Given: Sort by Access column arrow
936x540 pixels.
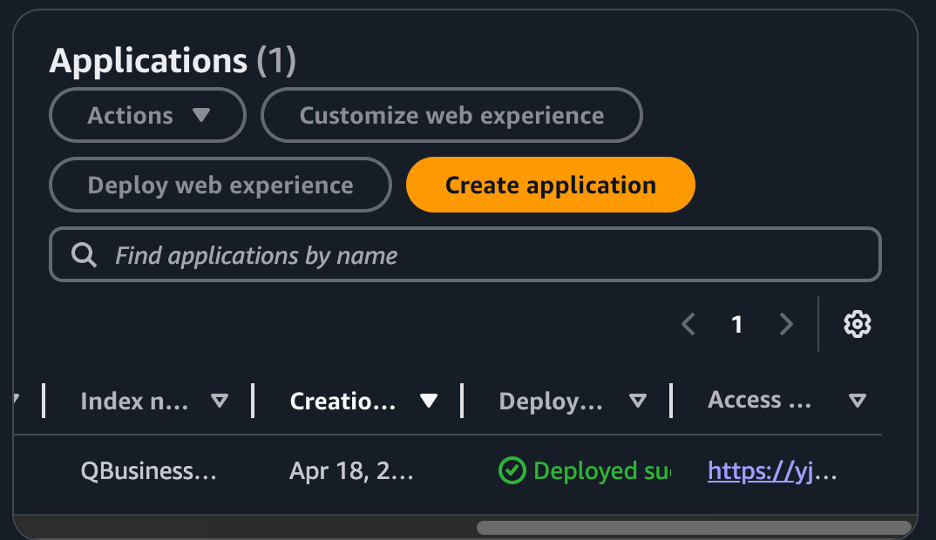Looking at the screenshot, I should pos(858,401).
